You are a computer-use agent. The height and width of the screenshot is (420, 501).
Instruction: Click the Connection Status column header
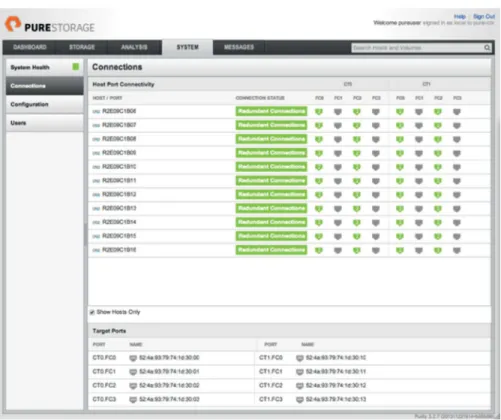coord(260,98)
